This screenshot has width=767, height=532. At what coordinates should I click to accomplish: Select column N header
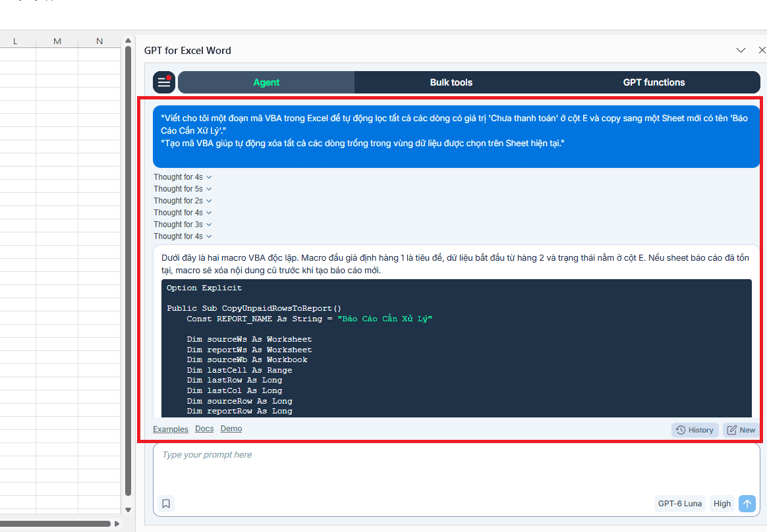coord(99,41)
